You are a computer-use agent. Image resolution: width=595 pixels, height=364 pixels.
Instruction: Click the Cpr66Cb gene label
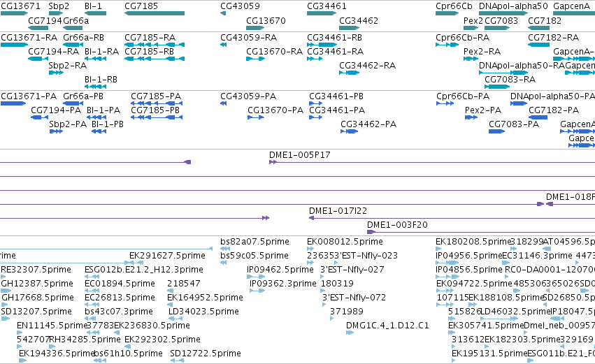tap(454, 6)
